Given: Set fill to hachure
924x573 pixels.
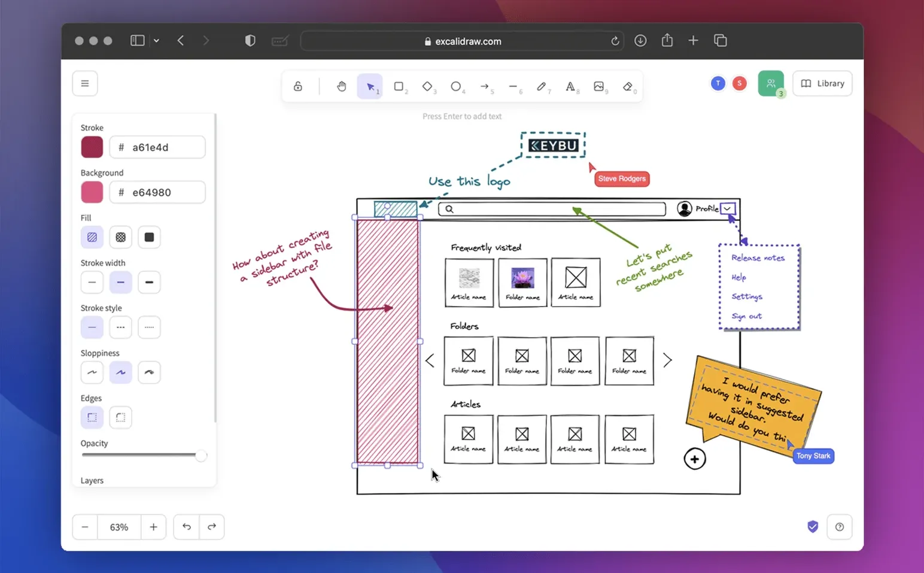Looking at the screenshot, I should point(92,237).
